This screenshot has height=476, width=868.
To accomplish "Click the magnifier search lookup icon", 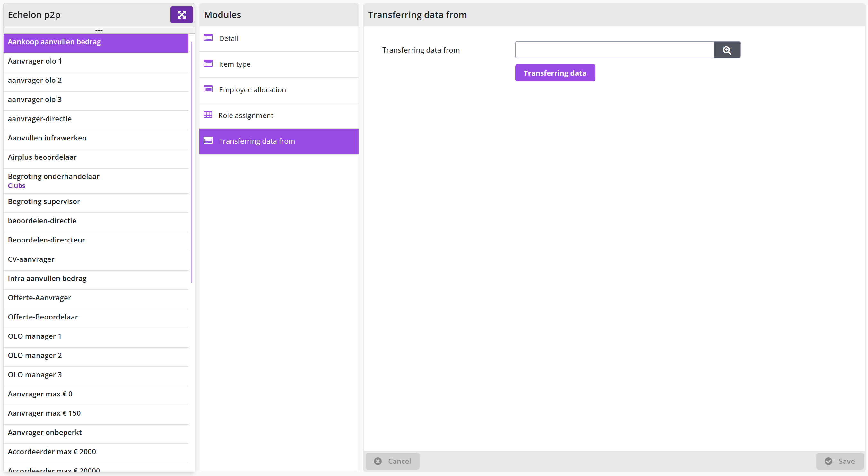I will (727, 50).
